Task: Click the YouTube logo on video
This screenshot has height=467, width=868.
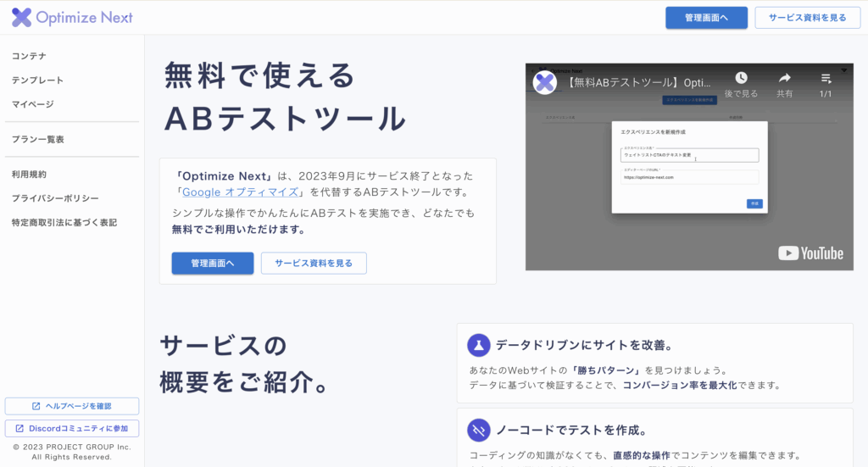Action: pos(810,253)
